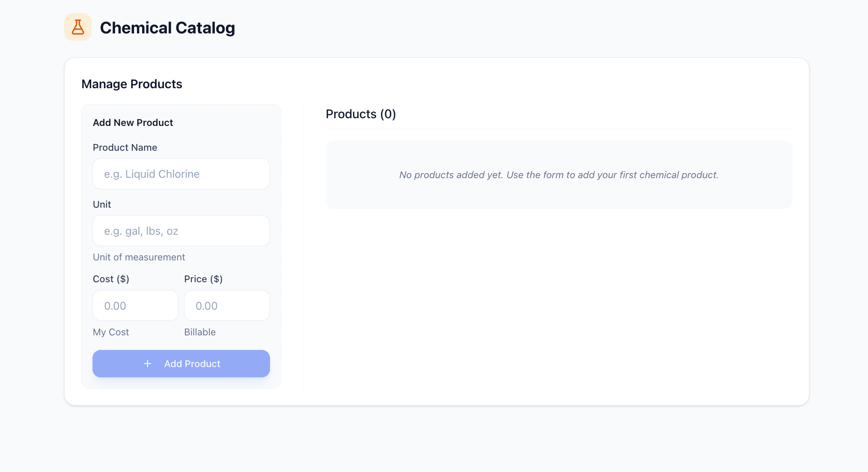
Task: Focus the Product Name input field
Action: [181, 174]
